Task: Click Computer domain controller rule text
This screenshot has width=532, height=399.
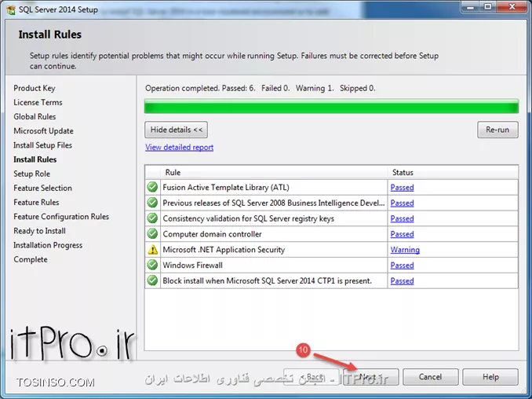Action: coord(212,234)
